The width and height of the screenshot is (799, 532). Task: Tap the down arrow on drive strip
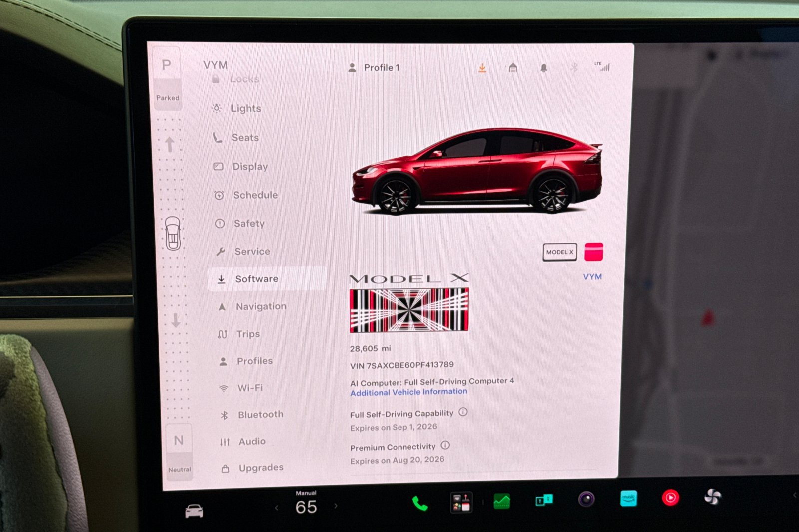[176, 320]
